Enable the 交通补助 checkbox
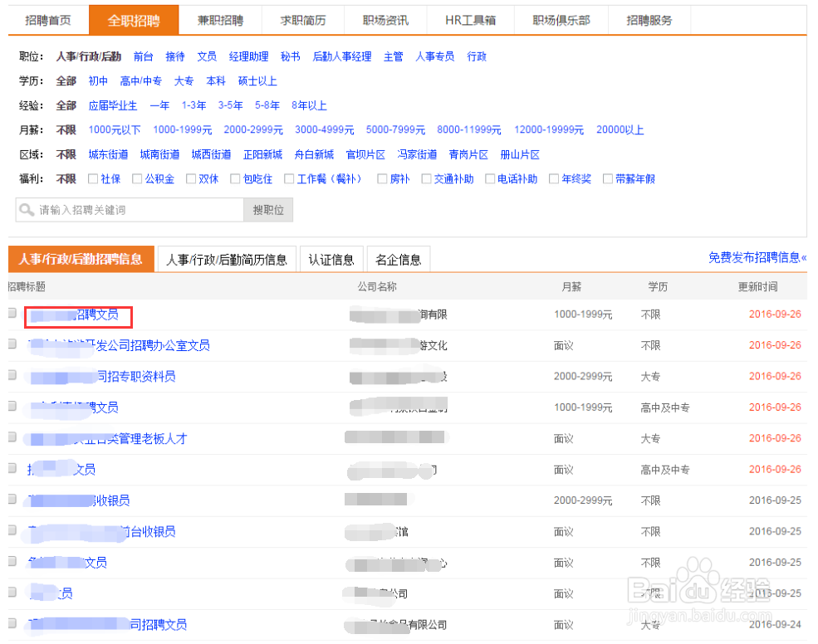Image resolution: width=818 pixels, height=644 pixels. (x=426, y=179)
